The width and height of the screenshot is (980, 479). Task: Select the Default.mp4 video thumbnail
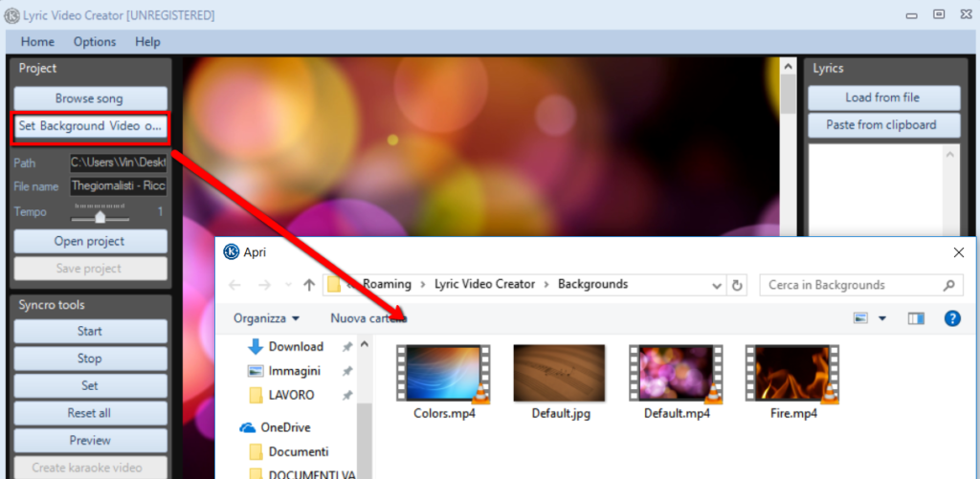click(x=677, y=373)
